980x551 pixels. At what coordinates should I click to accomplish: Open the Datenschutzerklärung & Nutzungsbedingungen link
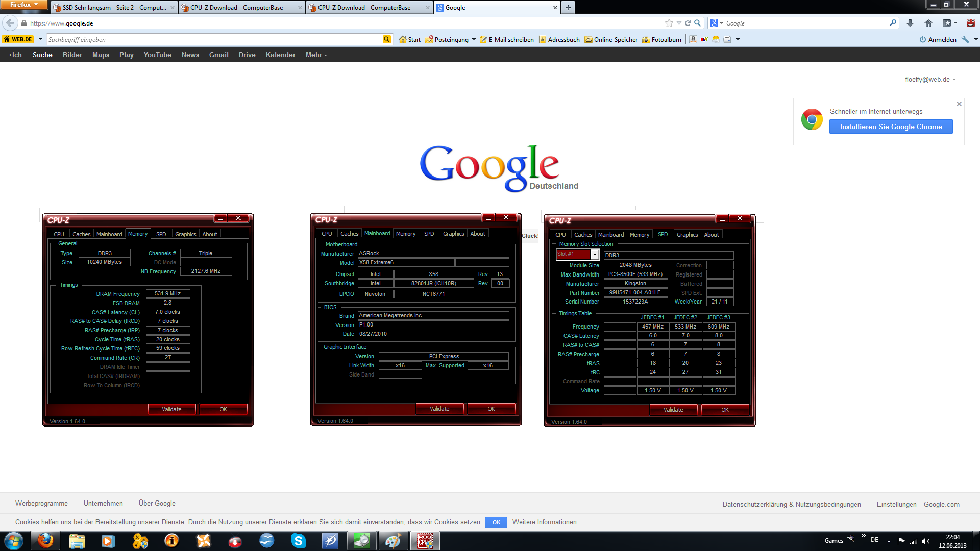[792, 504]
